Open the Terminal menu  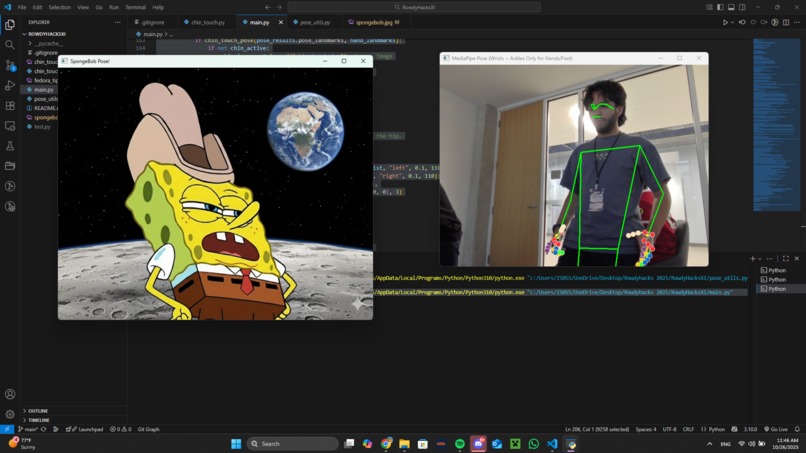[135, 7]
